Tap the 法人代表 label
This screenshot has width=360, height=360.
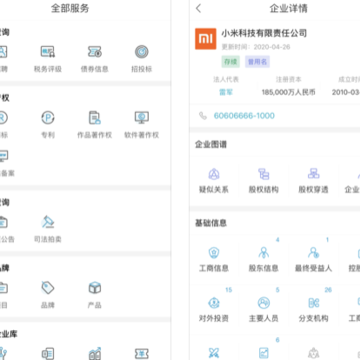tap(226, 80)
